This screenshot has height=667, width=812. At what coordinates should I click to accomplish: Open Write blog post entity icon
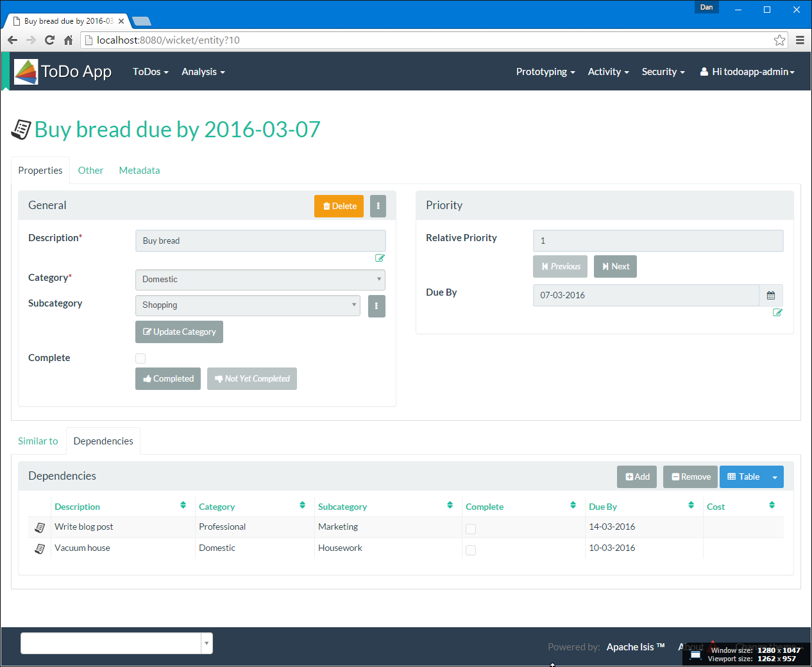pos(40,527)
